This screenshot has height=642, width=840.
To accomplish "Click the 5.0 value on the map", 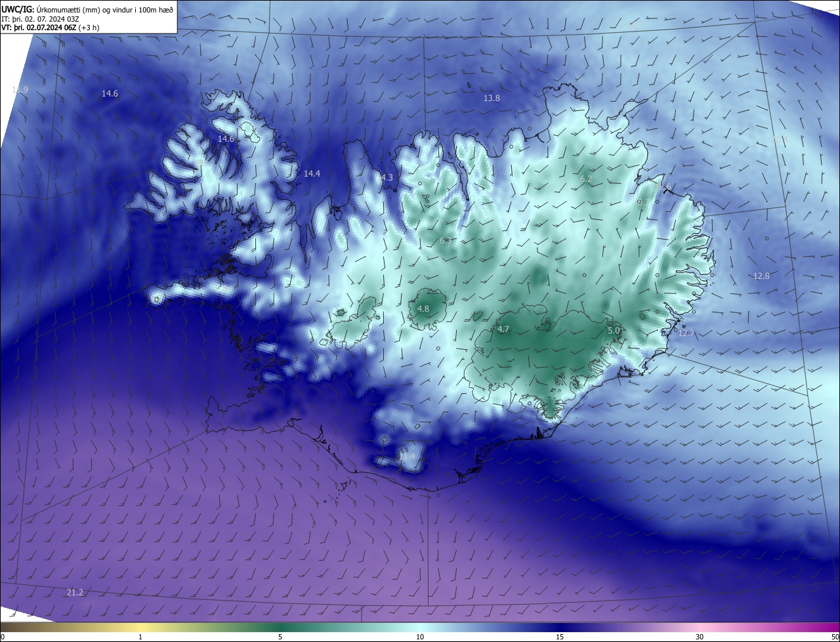I will click(614, 331).
